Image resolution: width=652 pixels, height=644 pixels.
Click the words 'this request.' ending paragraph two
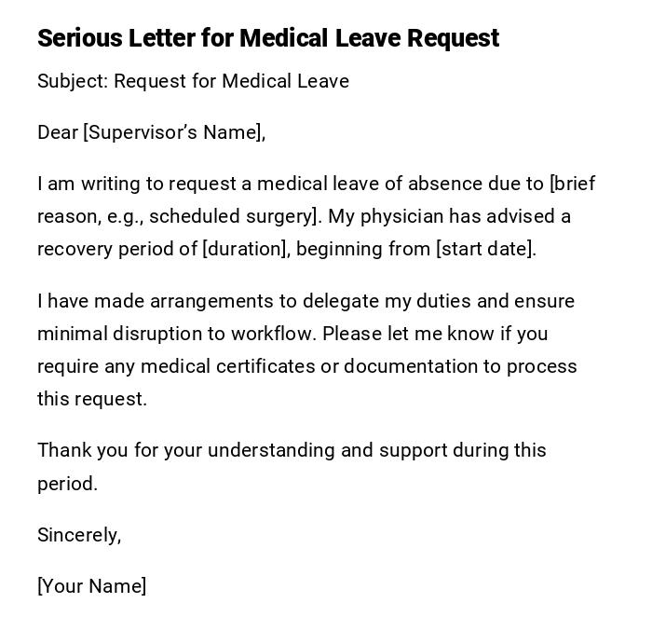(x=92, y=399)
